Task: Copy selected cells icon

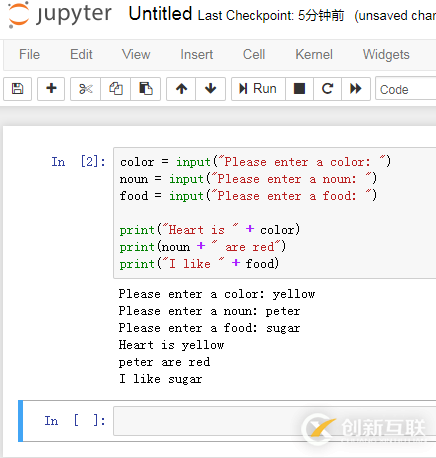Action: coord(116,89)
